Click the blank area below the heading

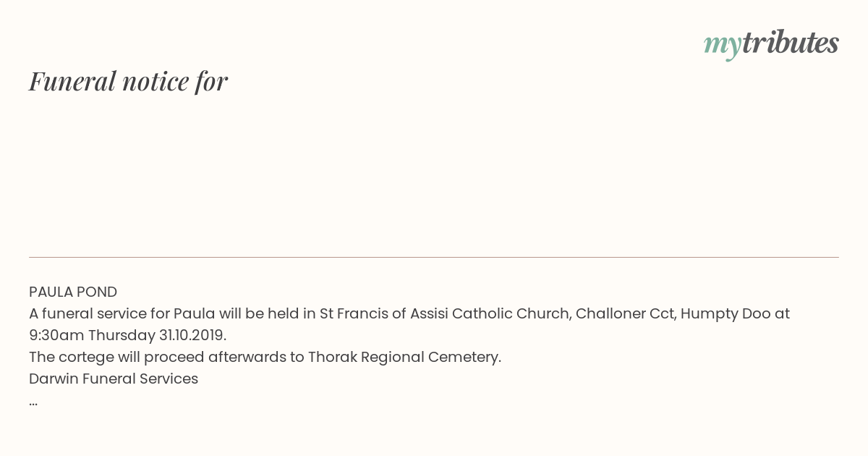point(434,177)
